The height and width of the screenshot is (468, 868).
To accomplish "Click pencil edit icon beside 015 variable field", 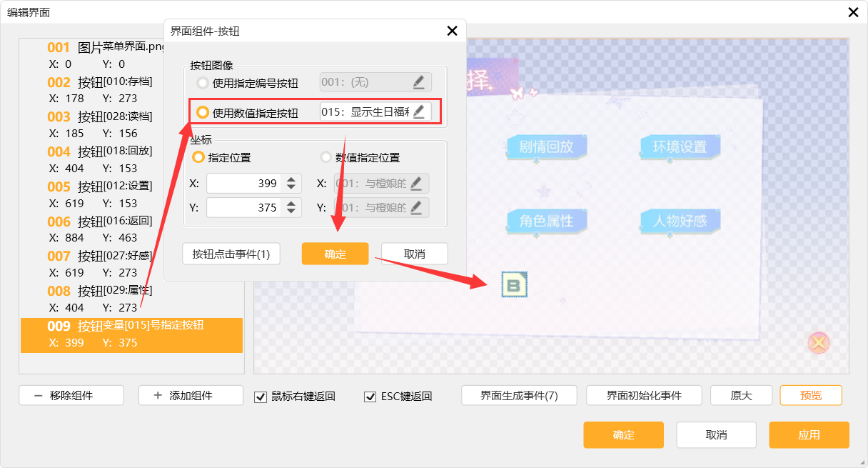I will point(419,111).
